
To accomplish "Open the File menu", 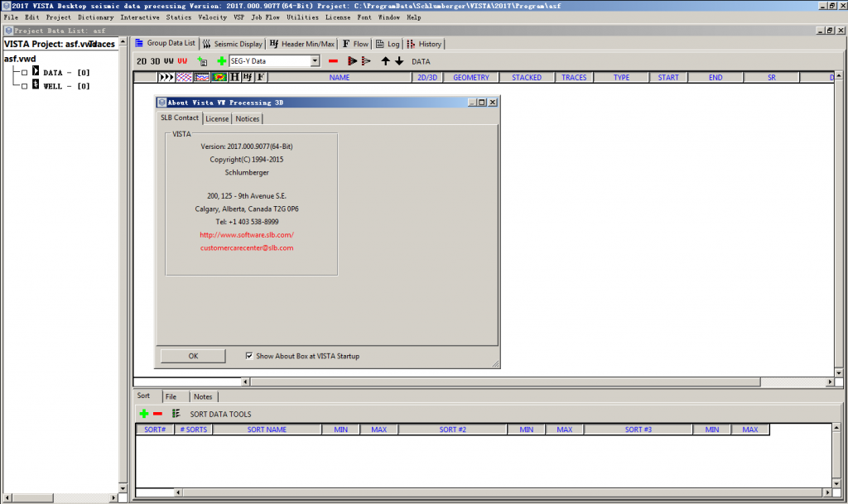I will point(11,17).
